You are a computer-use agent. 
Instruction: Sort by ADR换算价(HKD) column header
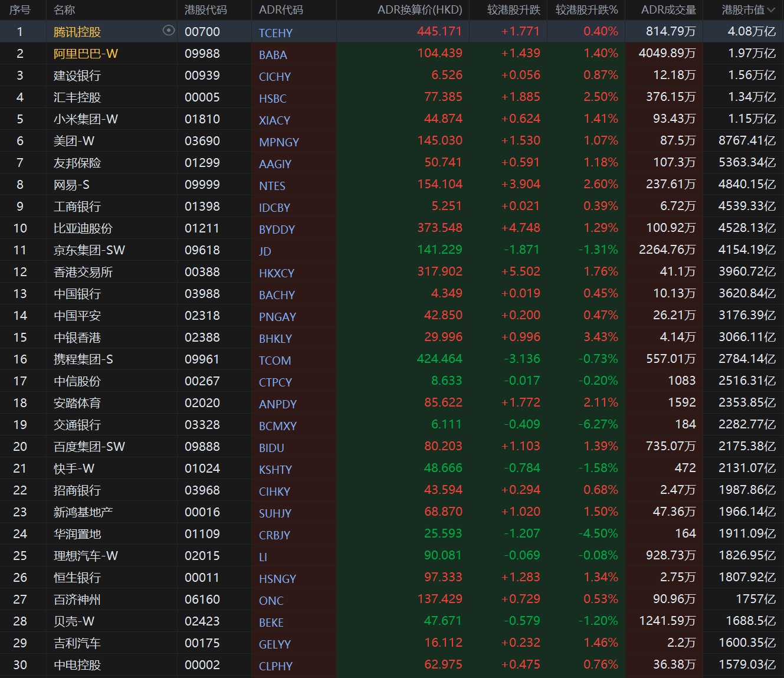pyautogui.click(x=419, y=10)
